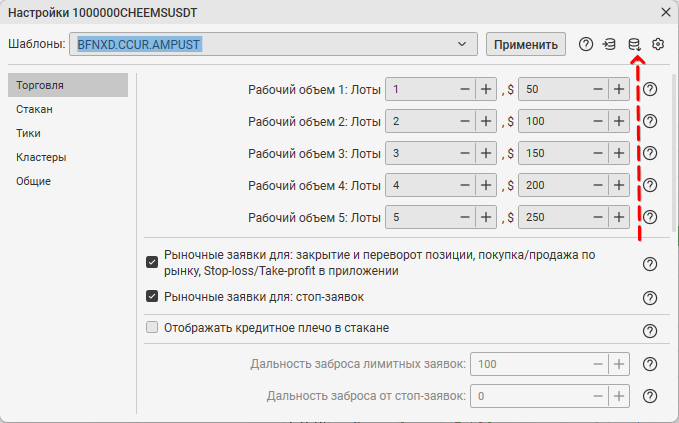Click the save template database icon
679x423 pixels.
pos(634,44)
